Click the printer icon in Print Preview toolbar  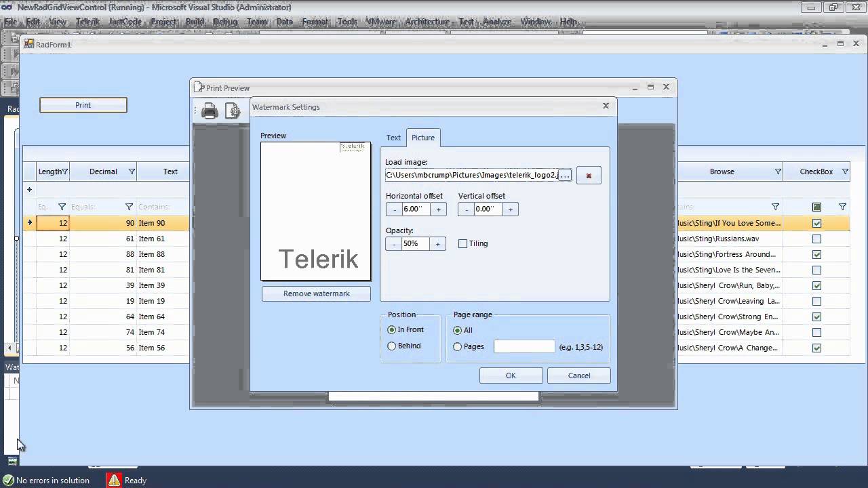[210, 111]
